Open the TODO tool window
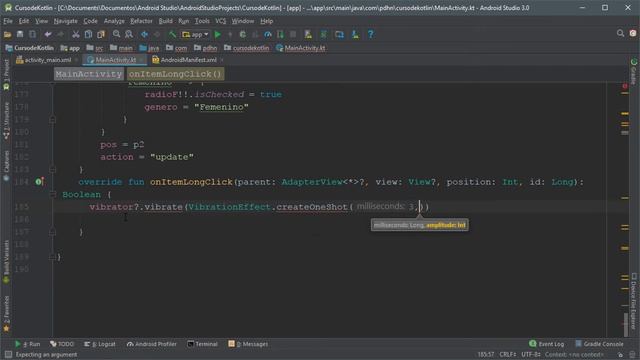The image size is (640, 360). pyautogui.click(x=62, y=344)
